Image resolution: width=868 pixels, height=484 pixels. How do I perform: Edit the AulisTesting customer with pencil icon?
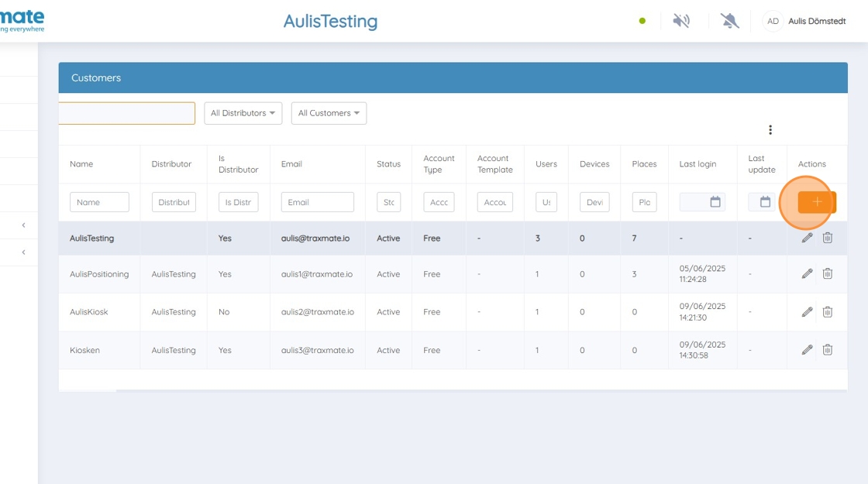click(x=807, y=238)
